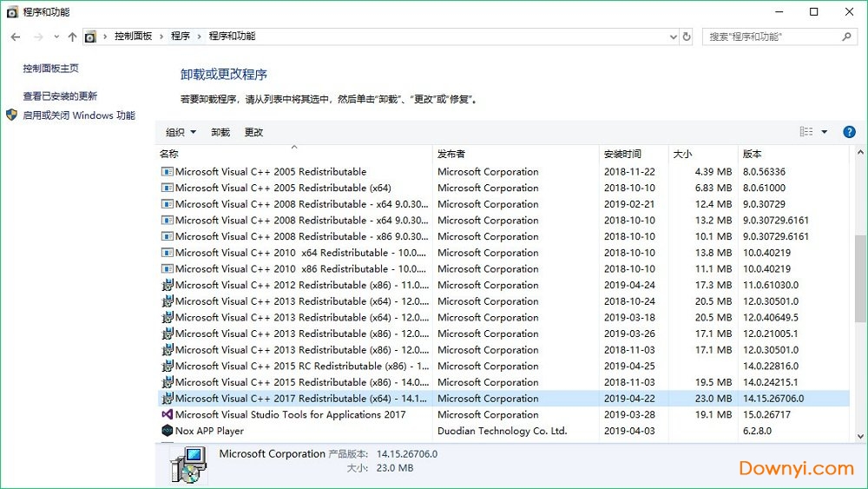Open the 组织 dropdown menu
The width and height of the screenshot is (868, 489).
coord(181,132)
